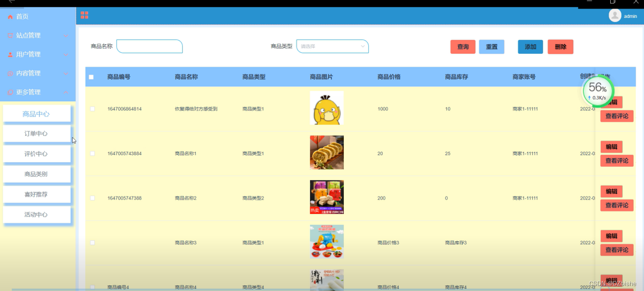The height and width of the screenshot is (291, 644).
Task: Focus the 商品名称 search input
Action: click(x=150, y=46)
